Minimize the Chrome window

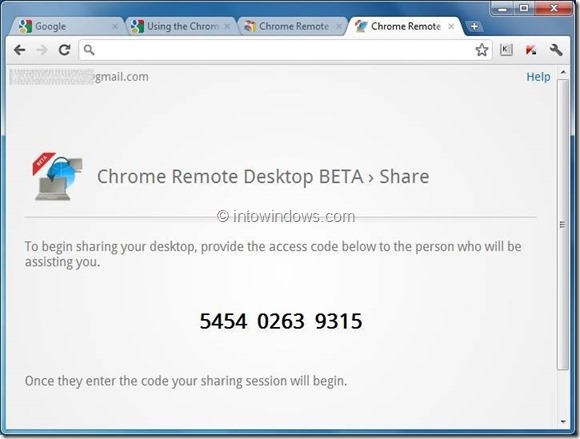tap(502, 9)
